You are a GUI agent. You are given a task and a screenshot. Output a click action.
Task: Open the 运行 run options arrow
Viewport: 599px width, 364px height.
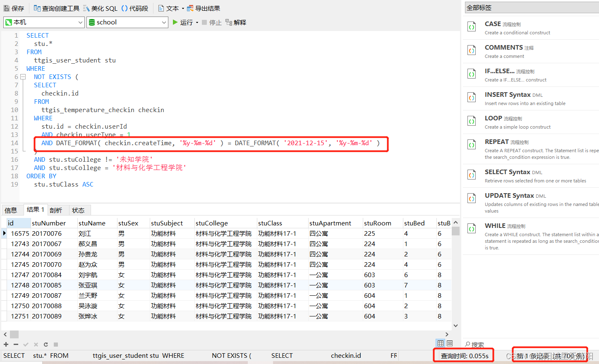tap(197, 22)
